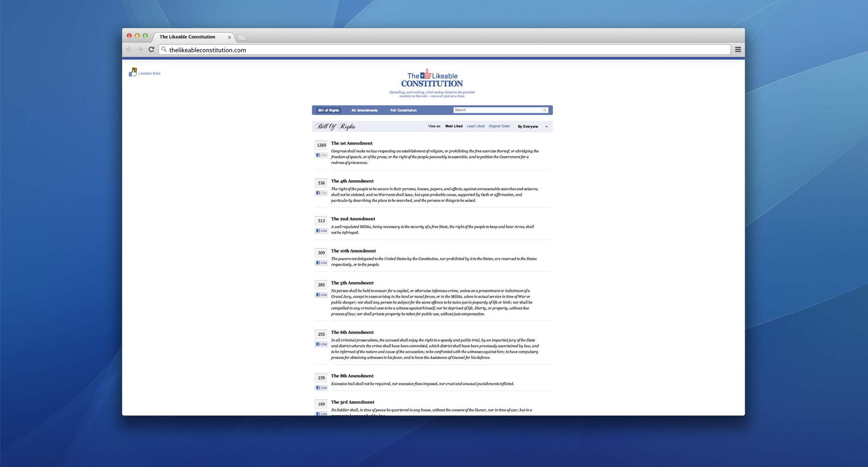Sort by Least Liked

(476, 126)
